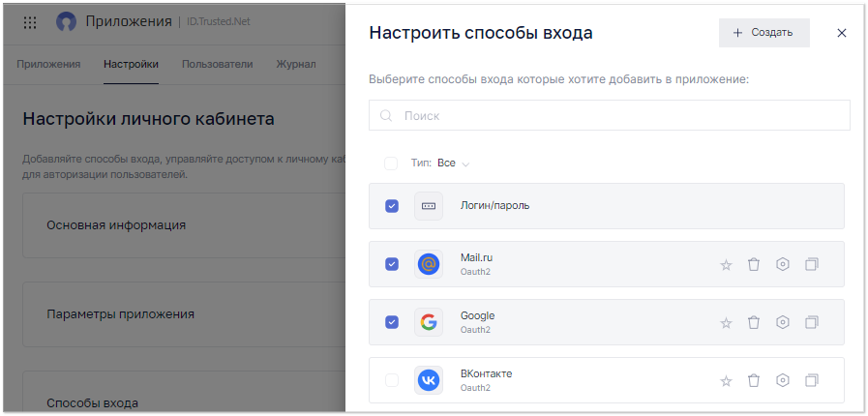
Task: Duplicate the Google login method
Action: point(812,322)
